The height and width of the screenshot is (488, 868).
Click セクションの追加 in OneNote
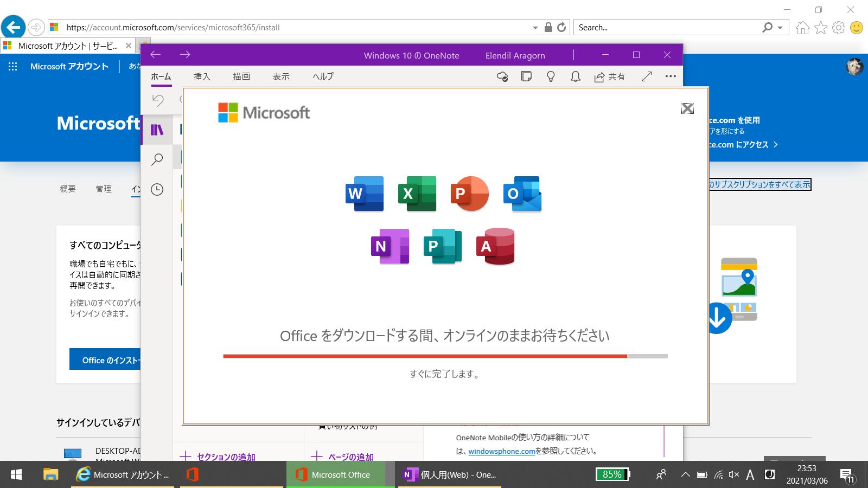tap(217, 457)
